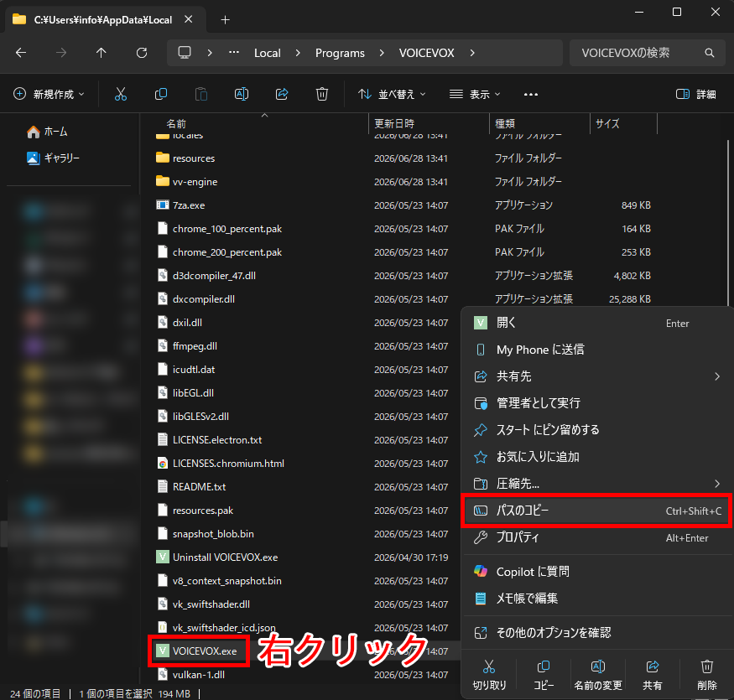The width and height of the screenshot is (734, 700).
Task: Go up one folder level arrow
Action: tap(102, 53)
